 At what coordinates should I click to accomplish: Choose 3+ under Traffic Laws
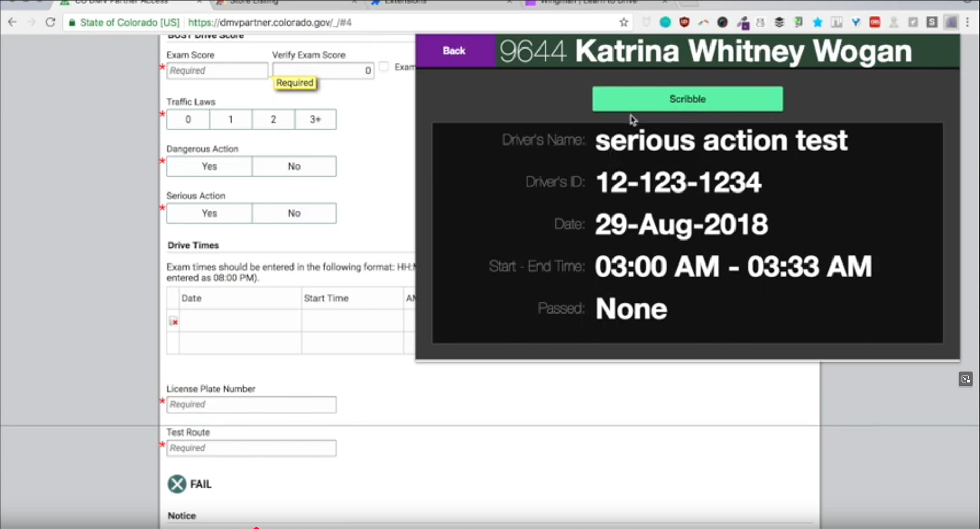[315, 119]
